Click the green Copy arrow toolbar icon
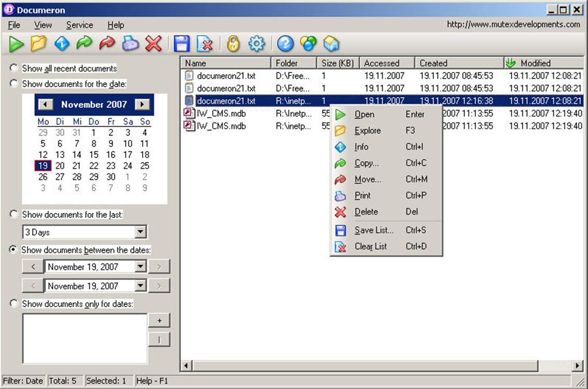This screenshot has width=588, height=389. click(85, 44)
